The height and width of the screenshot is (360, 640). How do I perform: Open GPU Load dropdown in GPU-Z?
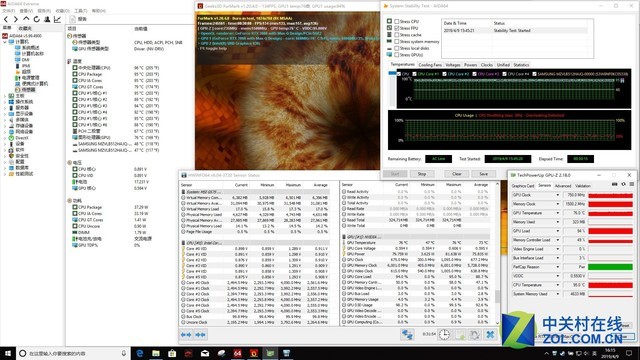[x=558, y=231]
